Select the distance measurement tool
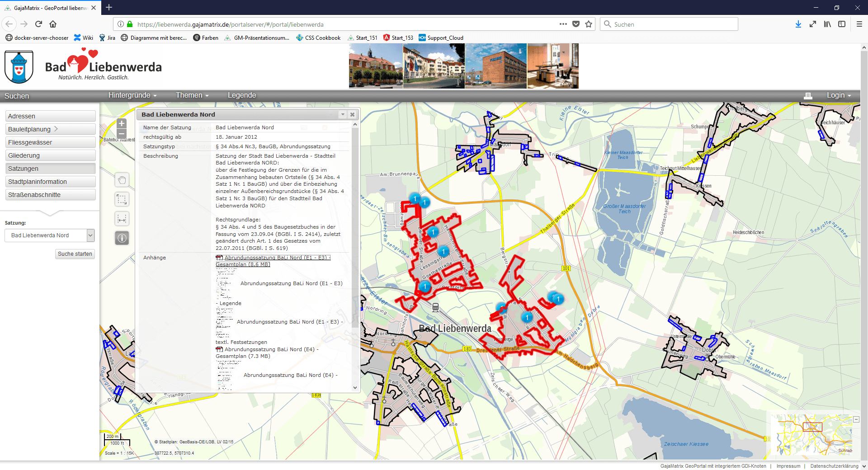Screen dimensions: 868x470 tap(122, 219)
